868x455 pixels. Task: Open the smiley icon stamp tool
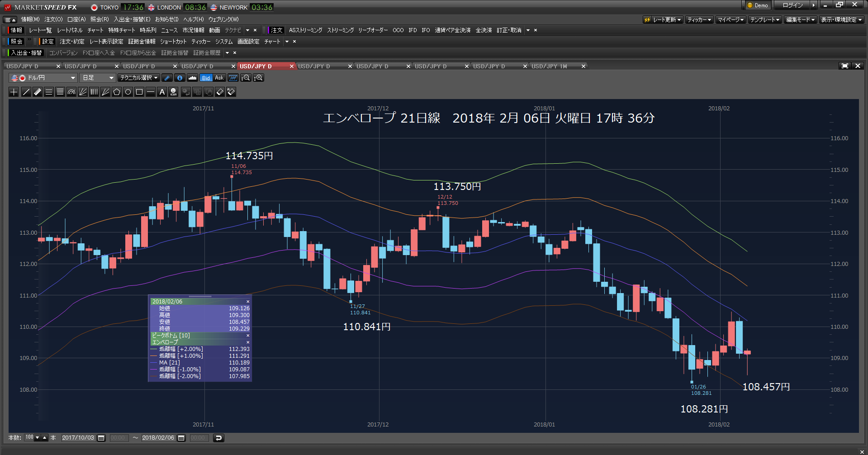click(173, 92)
